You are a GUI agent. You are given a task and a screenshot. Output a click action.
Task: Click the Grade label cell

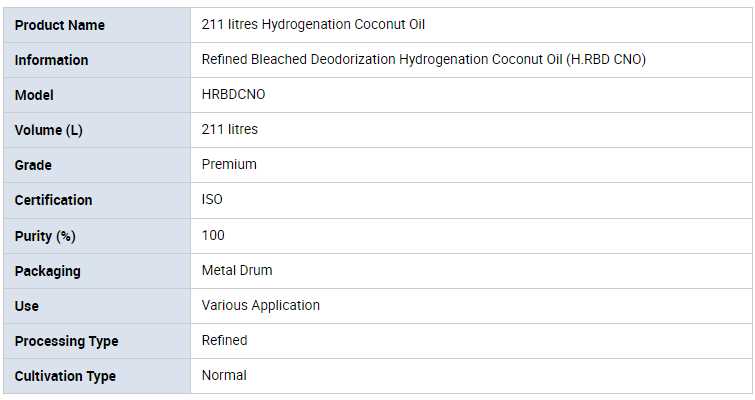(x=33, y=165)
